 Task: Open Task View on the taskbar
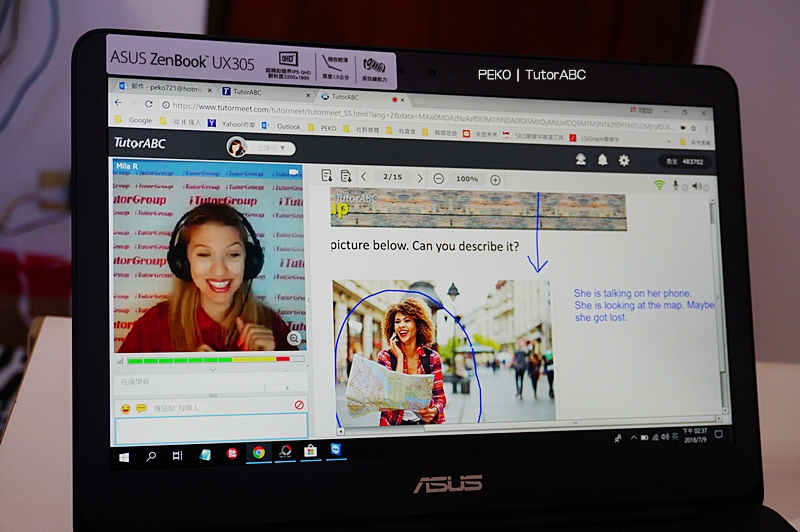[x=177, y=455]
